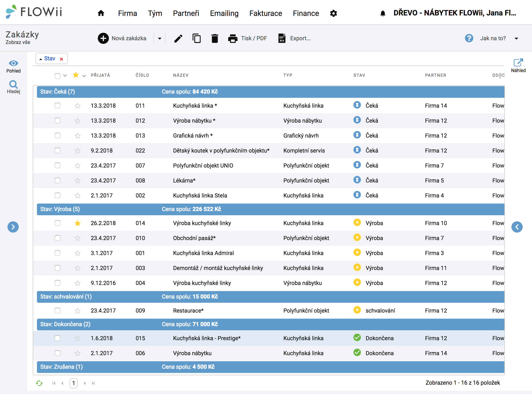532x394 pixels.
Task: Open the settings gear icon
Action: [333, 13]
